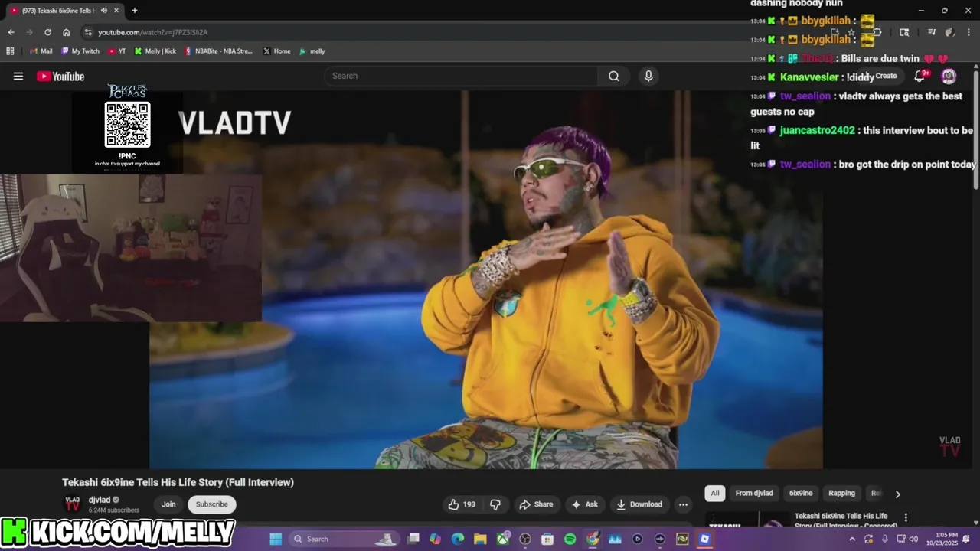This screenshot has width=980, height=551.
Task: Open more actions ellipsis under video
Action: [x=683, y=504]
